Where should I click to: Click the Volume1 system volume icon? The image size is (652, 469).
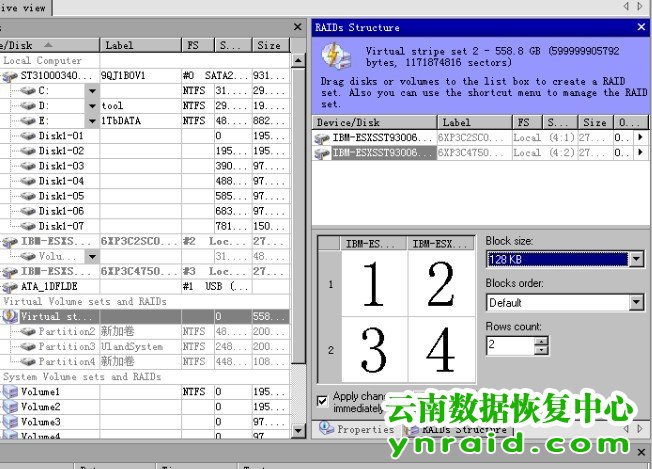point(10,392)
